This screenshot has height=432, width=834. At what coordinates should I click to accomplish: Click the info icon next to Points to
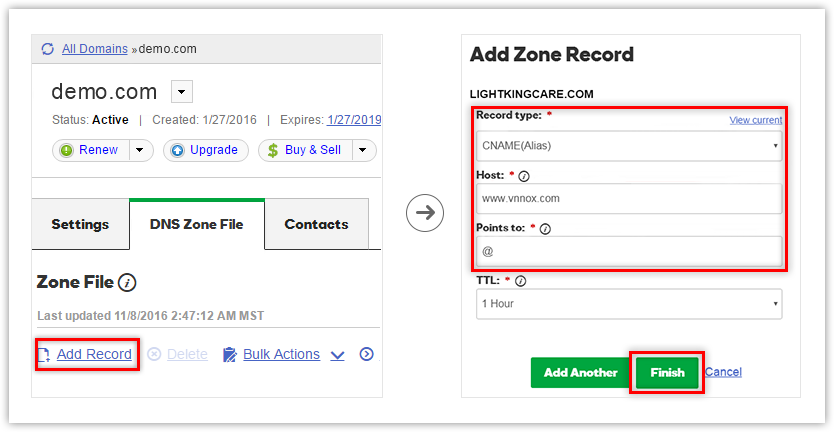pyautogui.click(x=545, y=229)
